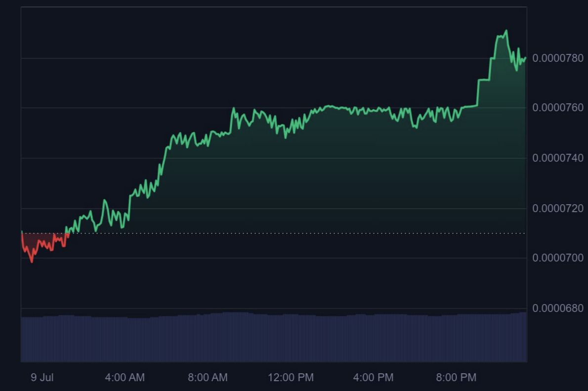Viewport: 588px width, 391px height.
Task: Click the flat step before the final price spike
Action: point(484,80)
